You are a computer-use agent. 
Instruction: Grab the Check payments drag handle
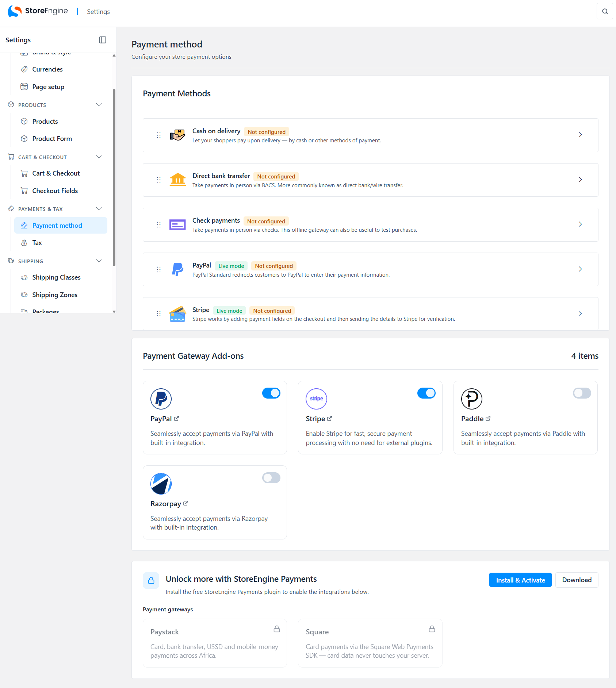pos(158,224)
